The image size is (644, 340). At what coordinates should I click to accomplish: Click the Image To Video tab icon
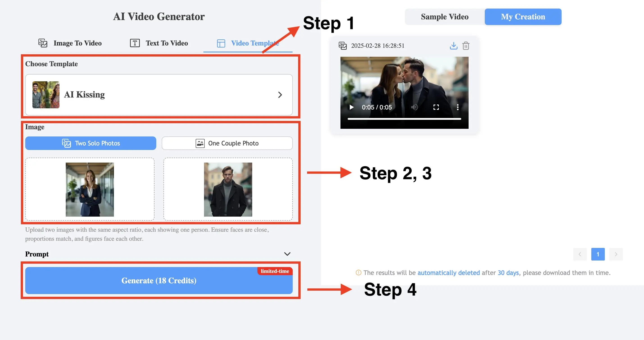tap(43, 43)
